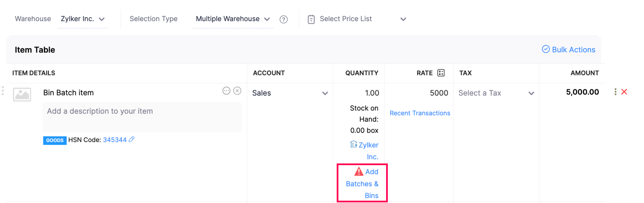Click the rate calculator icon in RATE header

441,73
